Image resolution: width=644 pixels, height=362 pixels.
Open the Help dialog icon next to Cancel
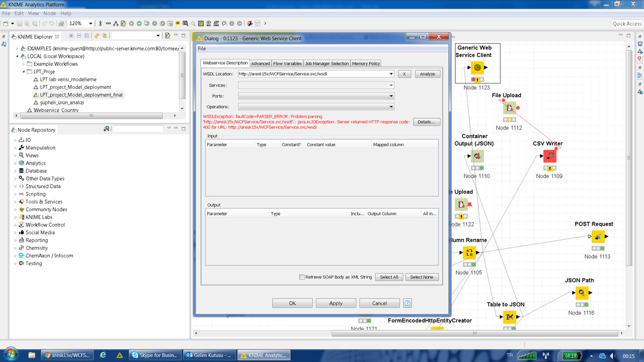[408, 303]
